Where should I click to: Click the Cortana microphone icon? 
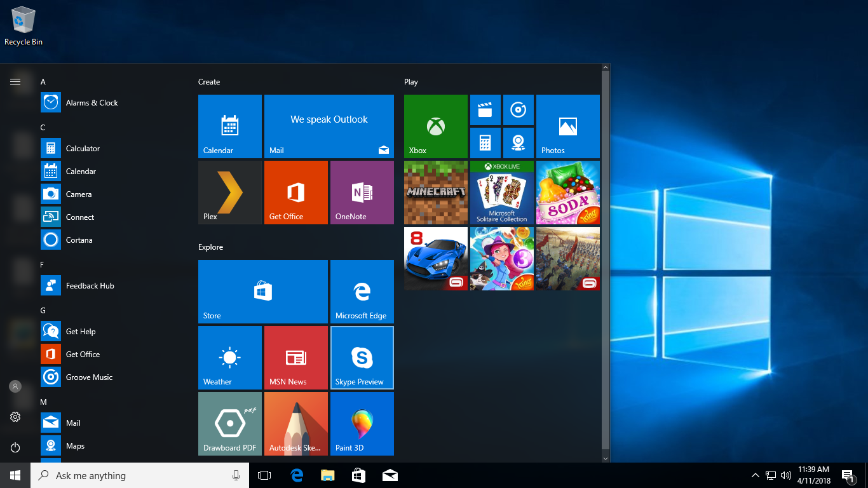236,475
